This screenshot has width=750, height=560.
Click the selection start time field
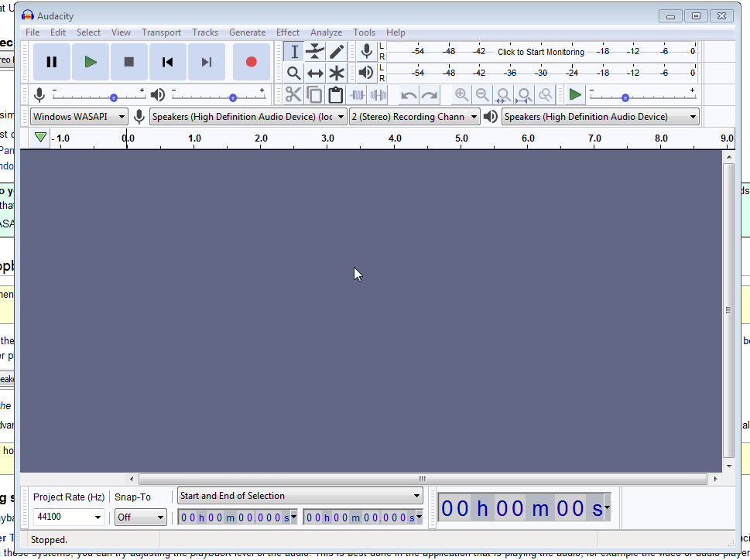point(238,517)
